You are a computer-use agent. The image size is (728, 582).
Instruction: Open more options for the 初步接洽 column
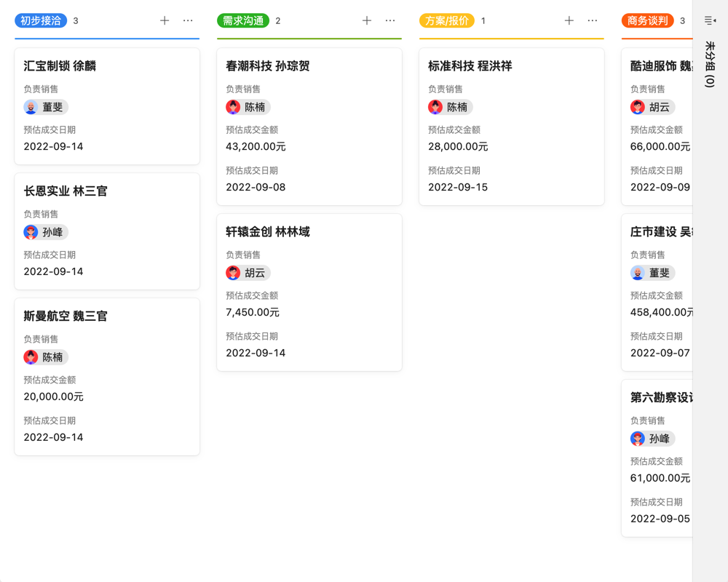point(189,21)
